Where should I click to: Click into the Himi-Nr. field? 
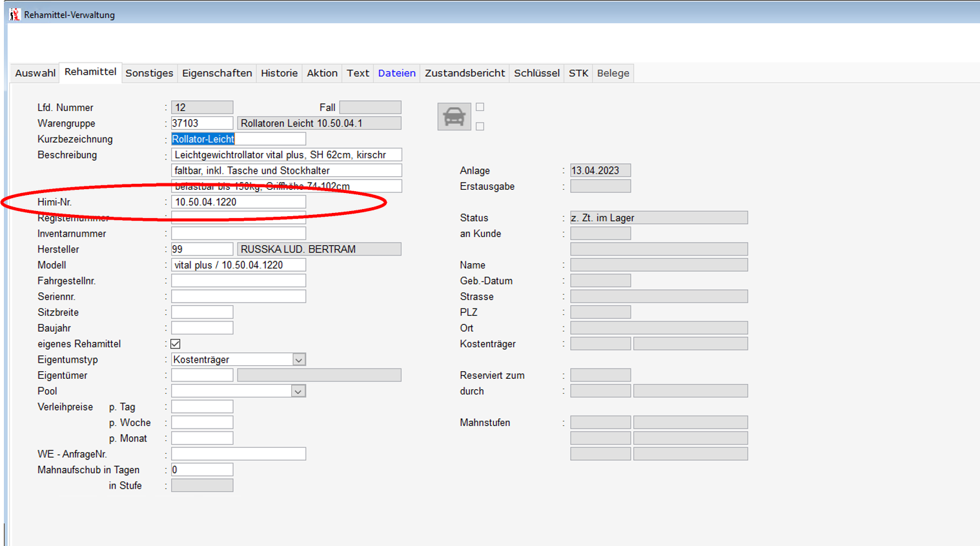(x=238, y=202)
